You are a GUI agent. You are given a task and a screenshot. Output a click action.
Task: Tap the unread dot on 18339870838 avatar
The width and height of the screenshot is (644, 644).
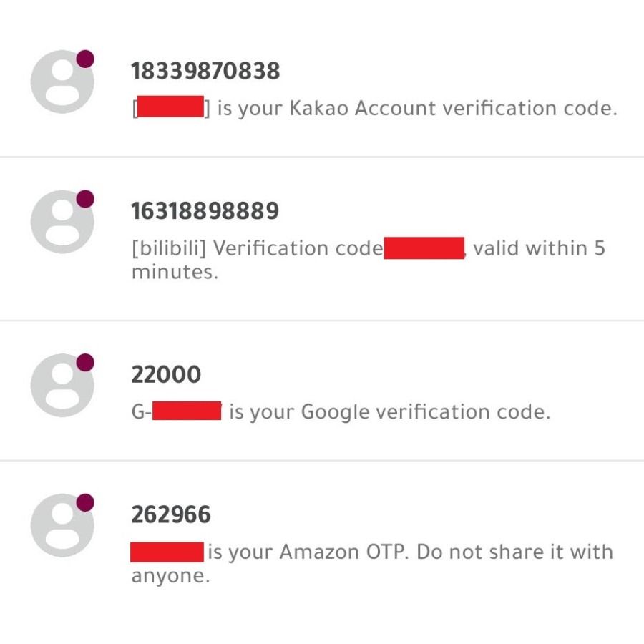click(85, 59)
